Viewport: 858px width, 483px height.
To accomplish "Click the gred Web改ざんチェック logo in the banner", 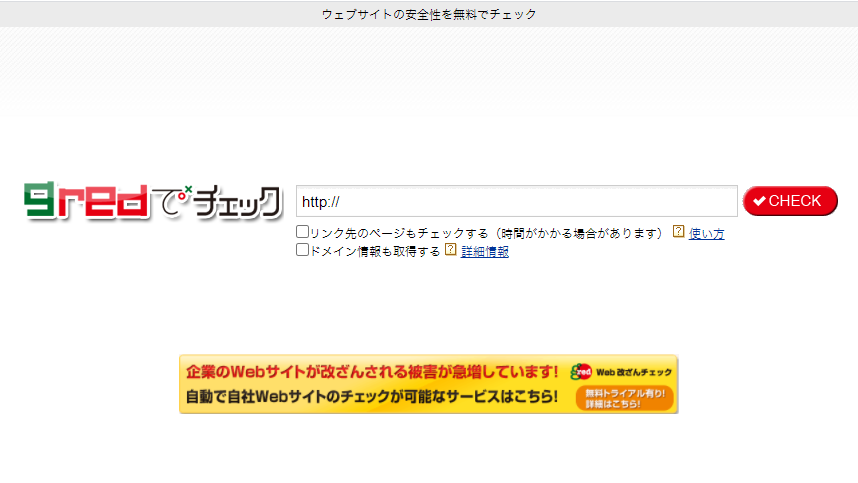I will tap(621, 372).
